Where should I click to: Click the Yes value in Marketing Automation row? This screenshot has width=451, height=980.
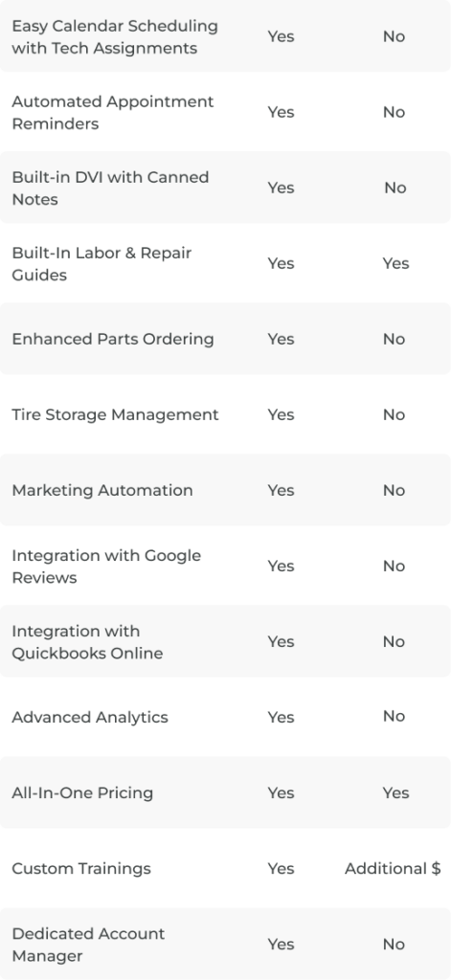[281, 491]
